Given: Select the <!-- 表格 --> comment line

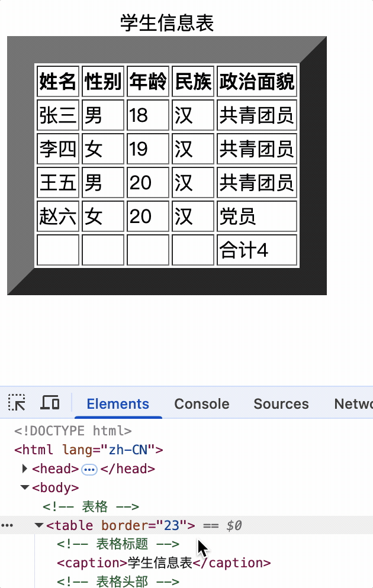Looking at the screenshot, I should coord(91,506).
